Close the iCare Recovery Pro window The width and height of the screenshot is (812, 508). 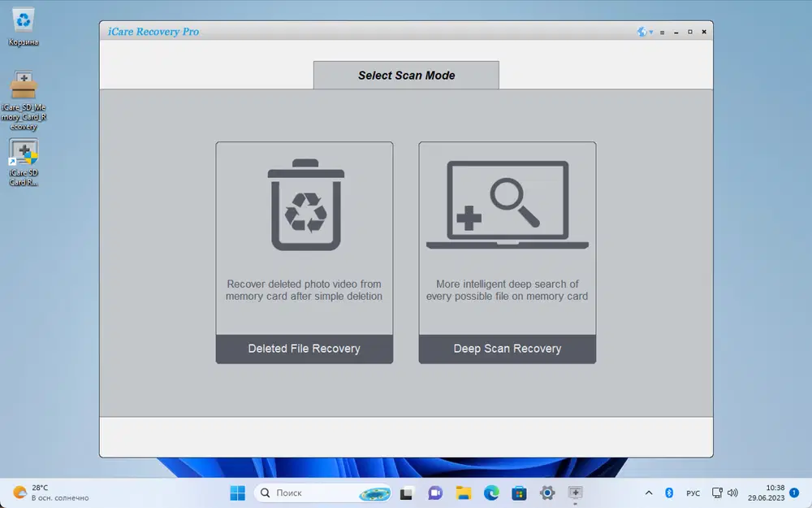pos(704,33)
